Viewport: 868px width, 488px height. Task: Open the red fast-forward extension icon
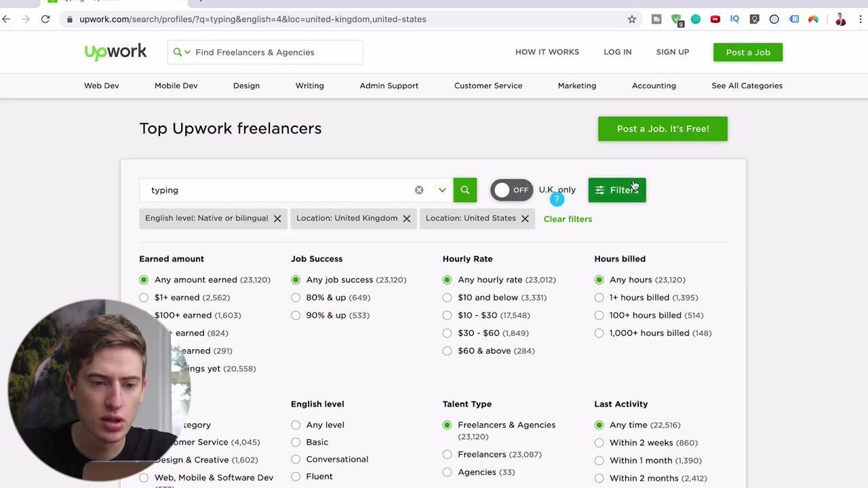point(715,19)
